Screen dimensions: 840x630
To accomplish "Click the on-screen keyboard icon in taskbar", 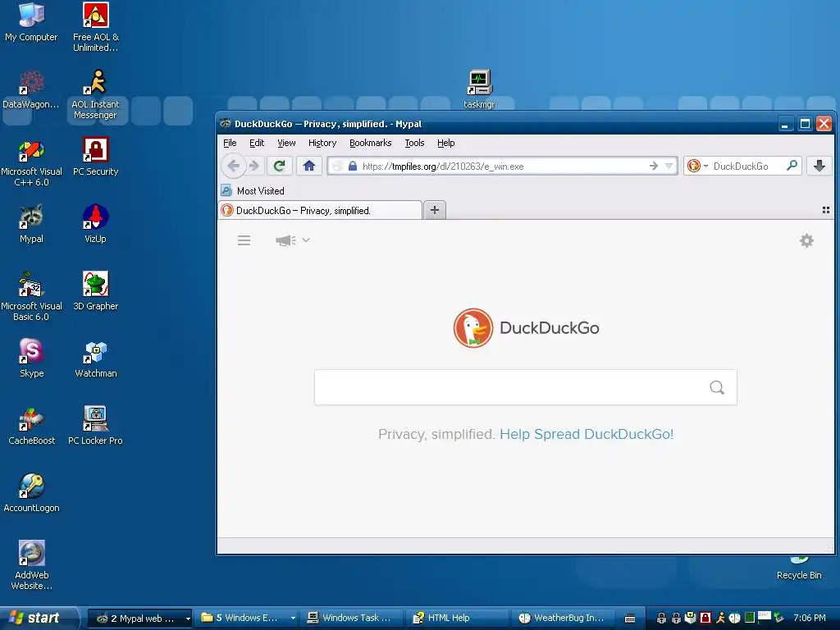I will coord(630,619).
